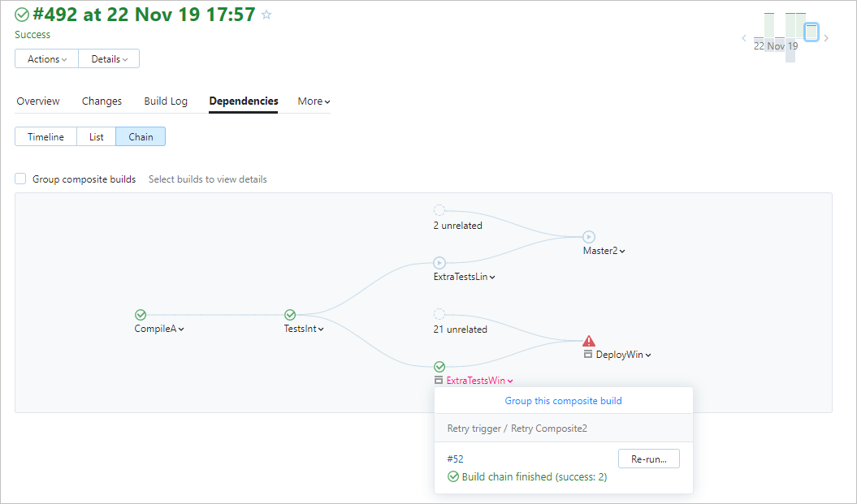Screen dimensions: 857x504
Task: Click the ExtraTestsLin queued build icon
Action: pyautogui.click(x=439, y=263)
